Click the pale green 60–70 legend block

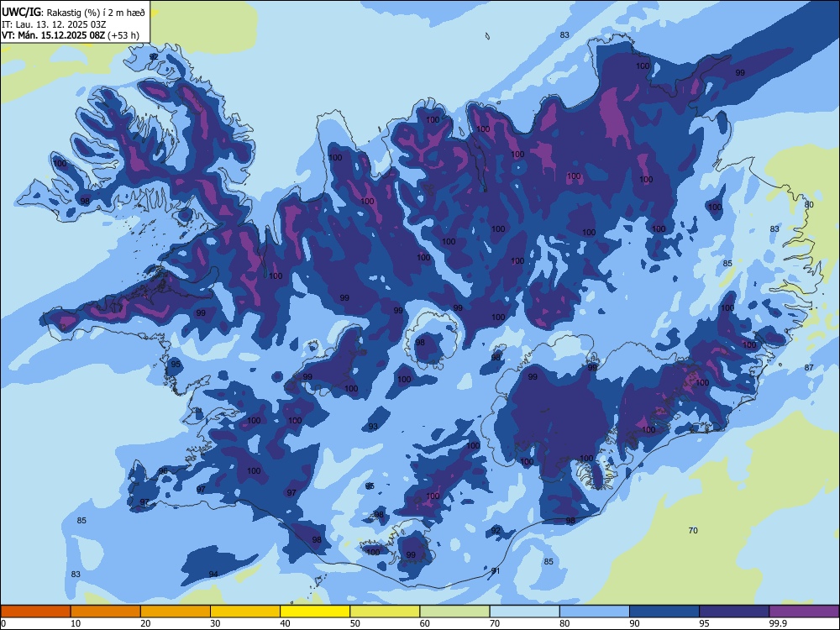(x=454, y=612)
